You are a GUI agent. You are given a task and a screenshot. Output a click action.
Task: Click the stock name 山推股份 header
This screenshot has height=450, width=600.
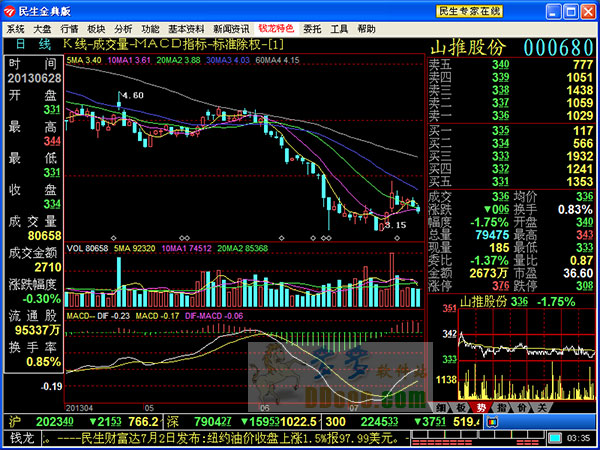pyautogui.click(x=468, y=48)
